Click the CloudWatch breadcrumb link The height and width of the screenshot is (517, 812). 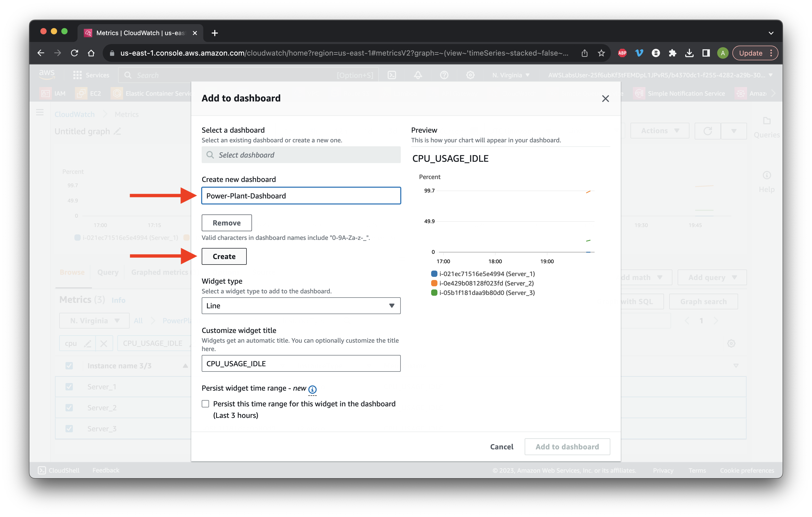coord(75,114)
